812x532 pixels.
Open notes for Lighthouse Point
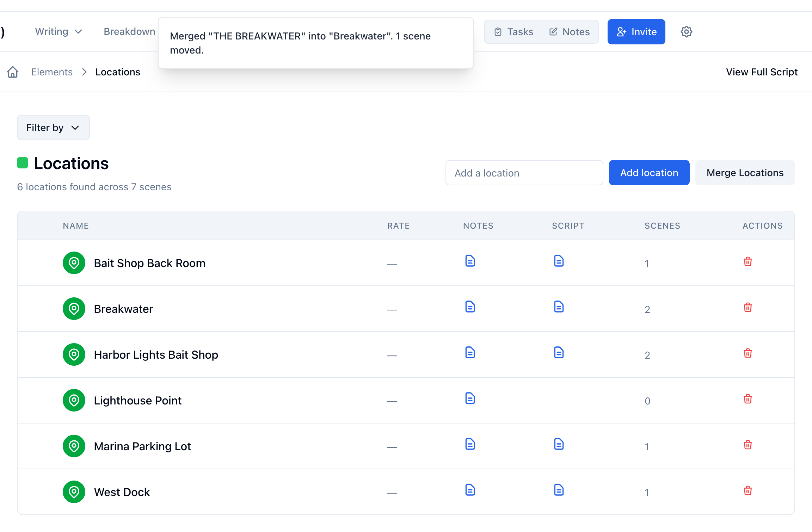[x=470, y=398]
